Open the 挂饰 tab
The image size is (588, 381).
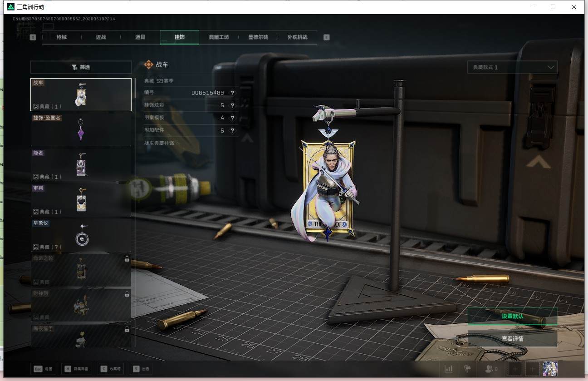coord(180,37)
